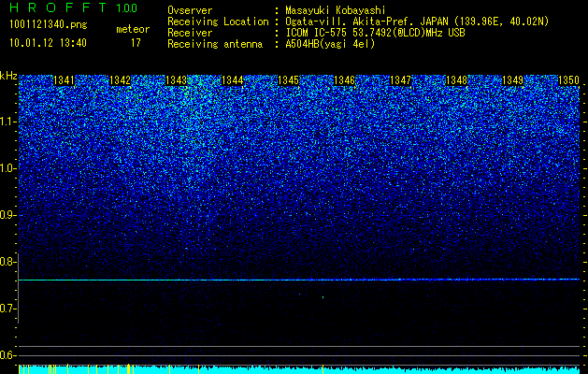Screen dimensions: 588x374
Task: Select the file name 1001121340.png
Action: pos(49,24)
